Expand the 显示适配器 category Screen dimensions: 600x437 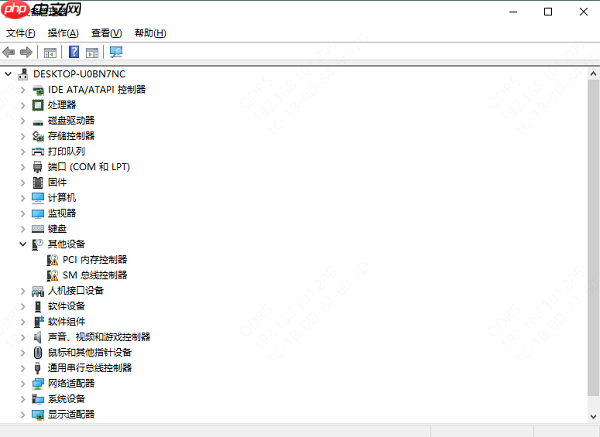(x=23, y=414)
